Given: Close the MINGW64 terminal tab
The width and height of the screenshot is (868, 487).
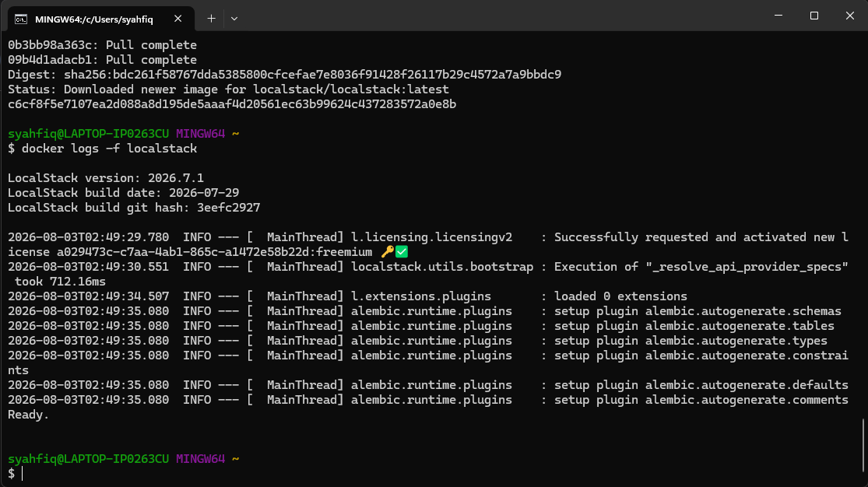Looking at the screenshot, I should click(x=177, y=19).
